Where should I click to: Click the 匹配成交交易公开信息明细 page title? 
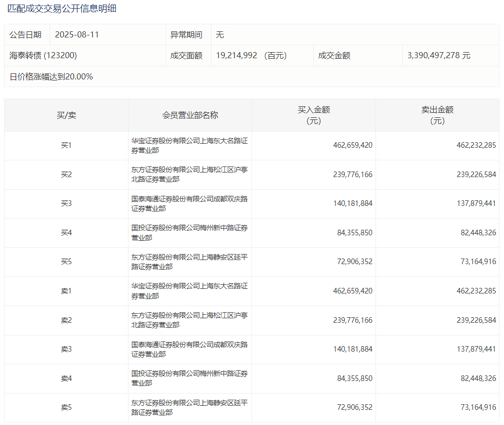click(62, 9)
